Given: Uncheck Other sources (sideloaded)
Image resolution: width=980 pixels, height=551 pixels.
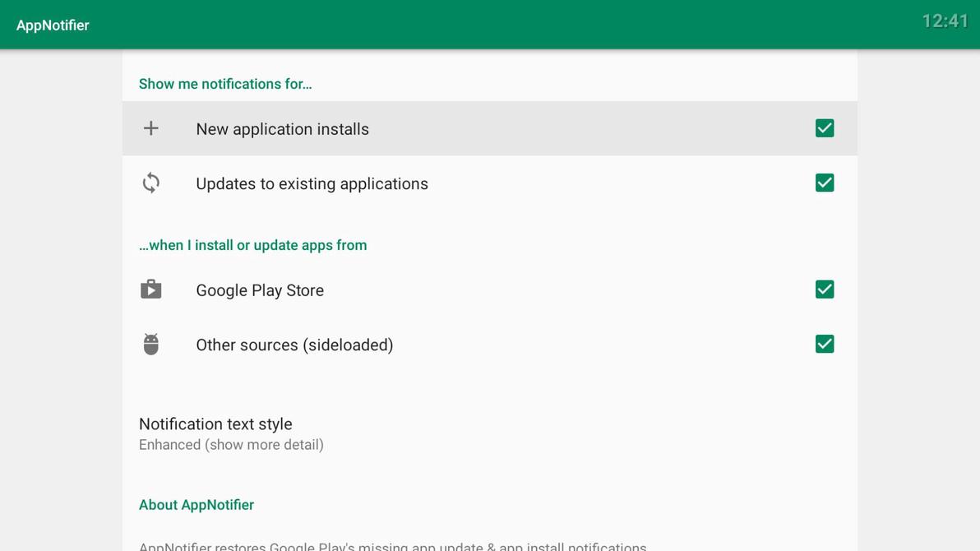Looking at the screenshot, I should pyautogui.click(x=824, y=343).
